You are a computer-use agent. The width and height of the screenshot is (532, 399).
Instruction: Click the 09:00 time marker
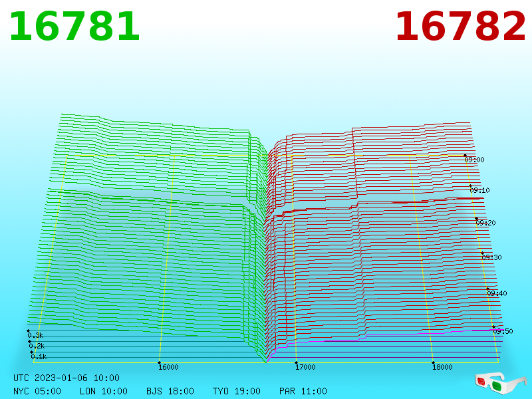click(474, 160)
